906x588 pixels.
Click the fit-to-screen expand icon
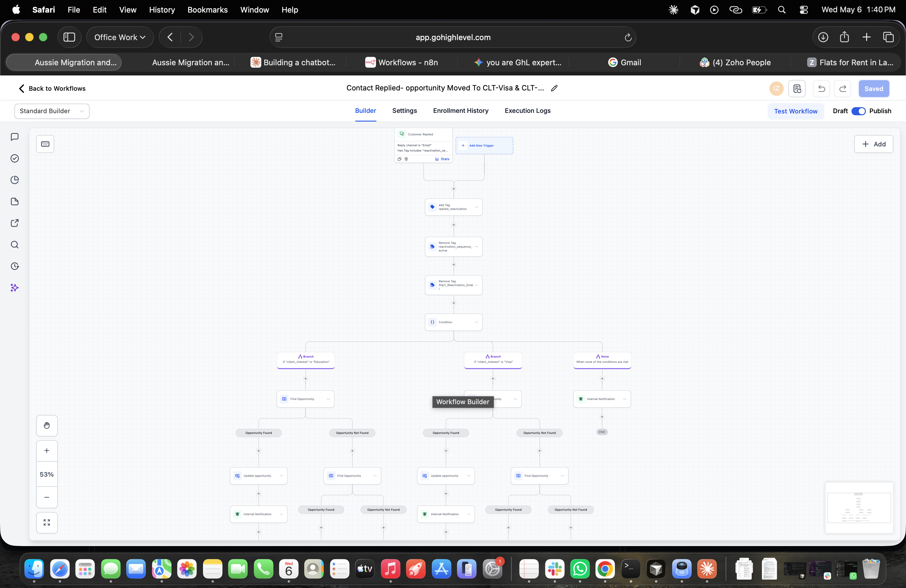tap(47, 522)
